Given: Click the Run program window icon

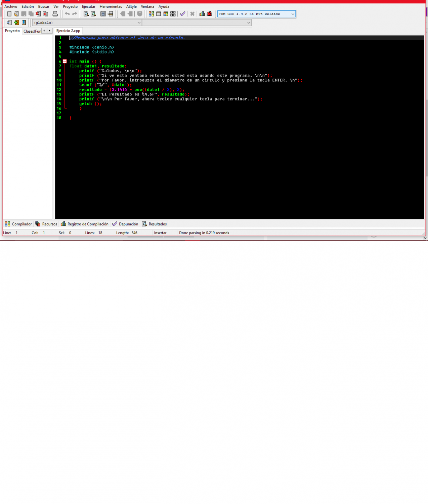Looking at the screenshot, I should [x=159, y=14].
